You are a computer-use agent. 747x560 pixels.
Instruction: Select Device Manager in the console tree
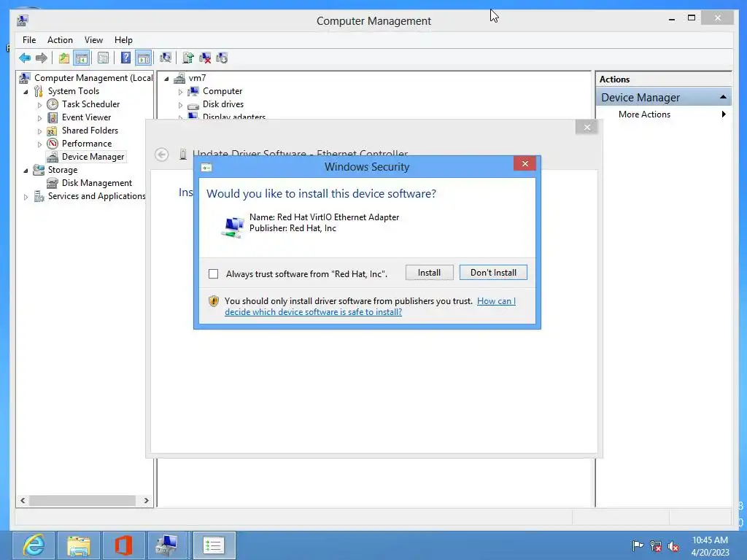pos(93,157)
